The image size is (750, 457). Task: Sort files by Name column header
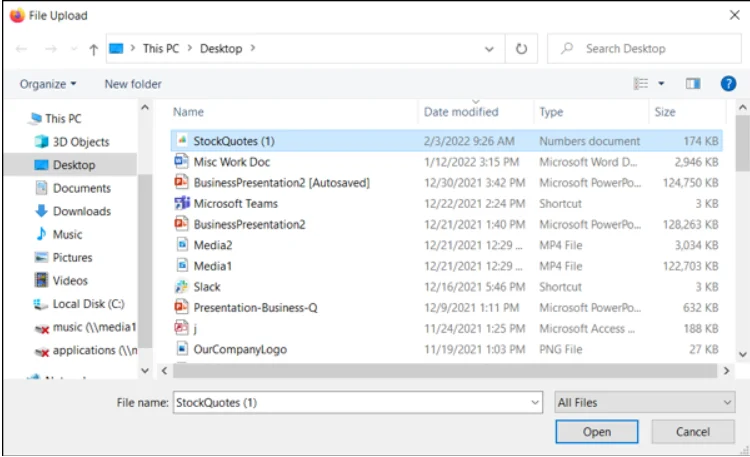click(x=189, y=112)
